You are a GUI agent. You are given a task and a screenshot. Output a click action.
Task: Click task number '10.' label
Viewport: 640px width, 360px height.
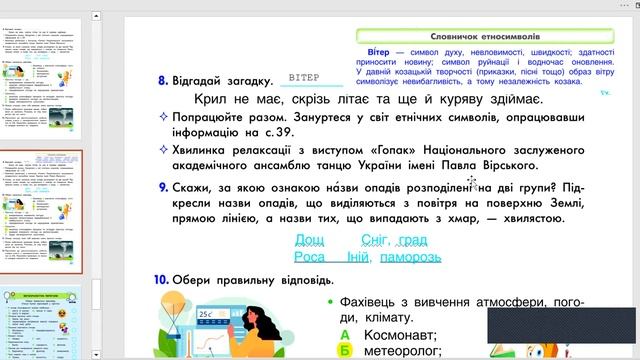coord(161,280)
